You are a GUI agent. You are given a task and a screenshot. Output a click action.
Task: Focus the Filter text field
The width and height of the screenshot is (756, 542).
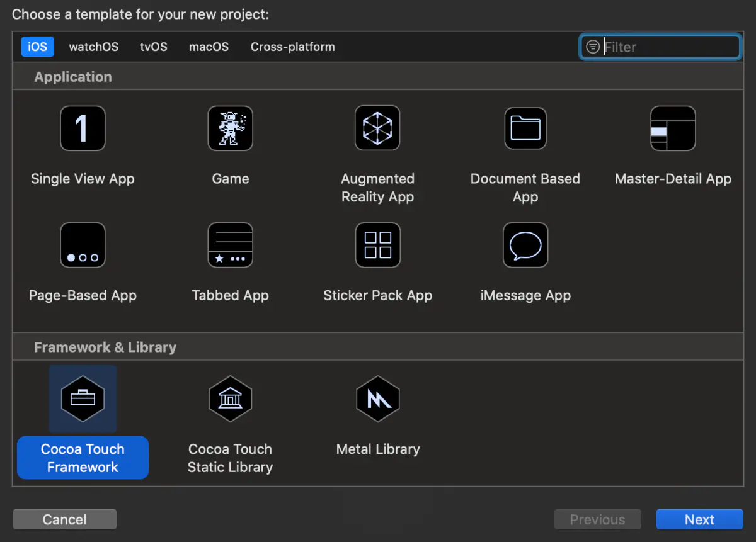pyautogui.click(x=660, y=47)
